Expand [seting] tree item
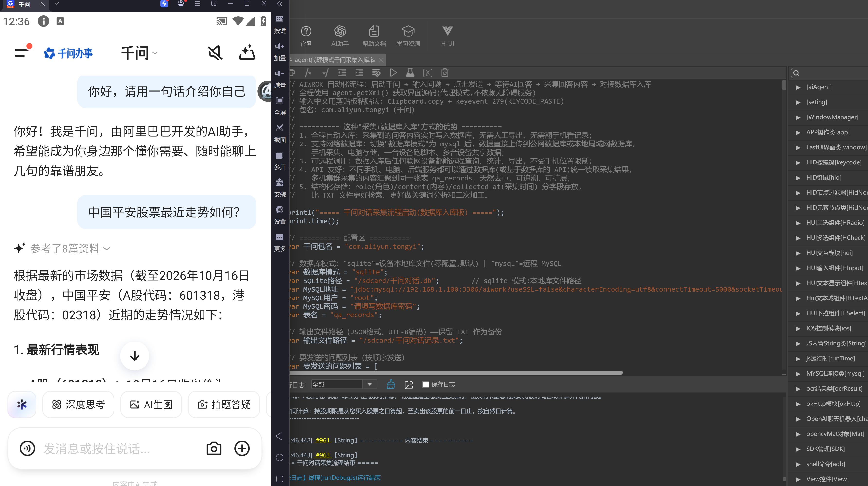The width and height of the screenshot is (868, 486). pyautogui.click(x=816, y=102)
